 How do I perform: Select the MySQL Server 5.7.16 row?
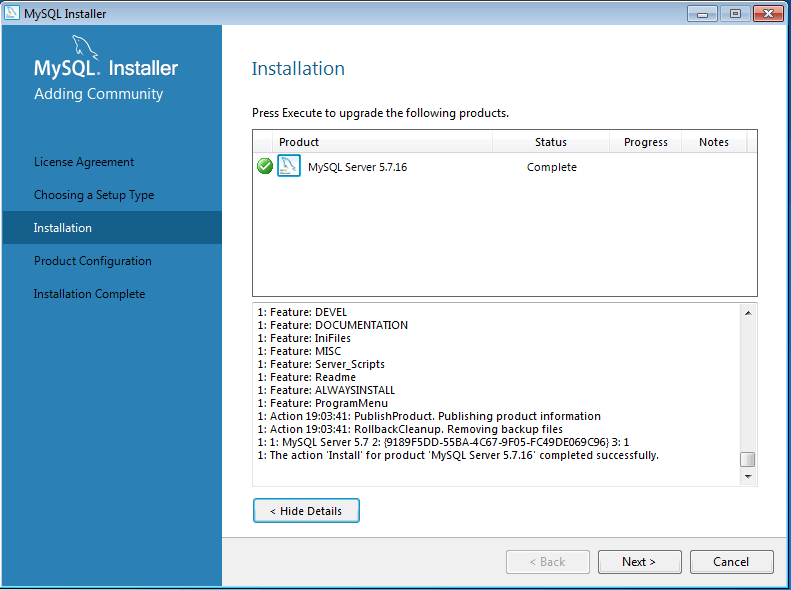click(x=504, y=166)
